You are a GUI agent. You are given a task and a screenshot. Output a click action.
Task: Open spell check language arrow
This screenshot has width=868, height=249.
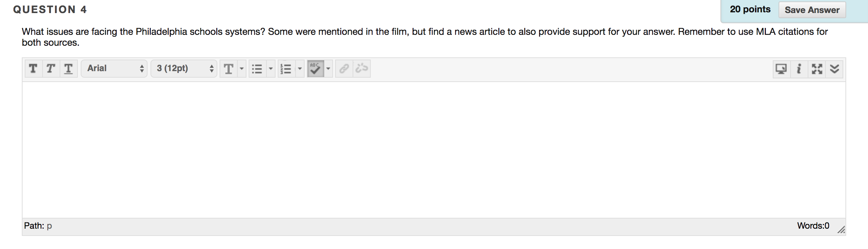[x=328, y=69]
